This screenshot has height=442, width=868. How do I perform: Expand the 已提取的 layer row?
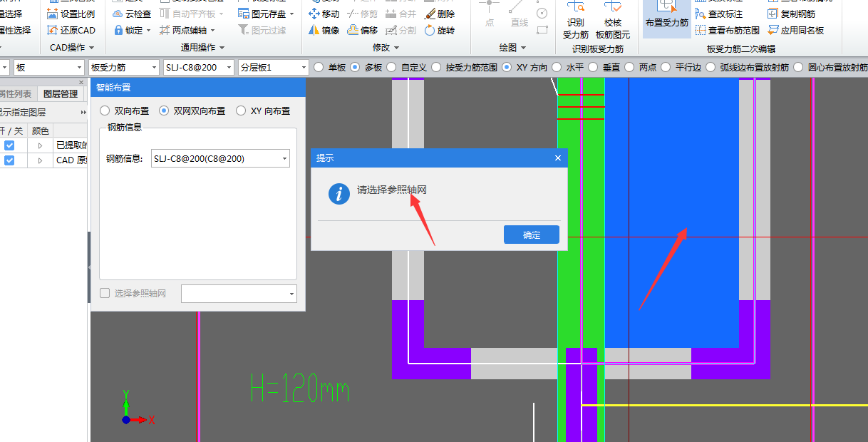pyautogui.click(x=41, y=145)
